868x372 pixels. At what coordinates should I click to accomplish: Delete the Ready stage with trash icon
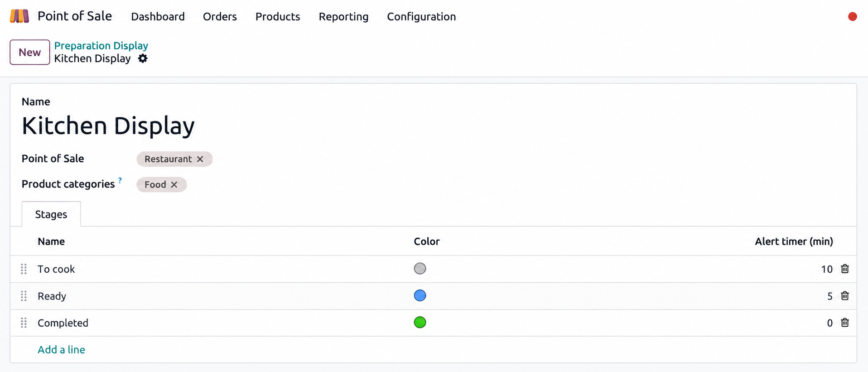tap(845, 296)
